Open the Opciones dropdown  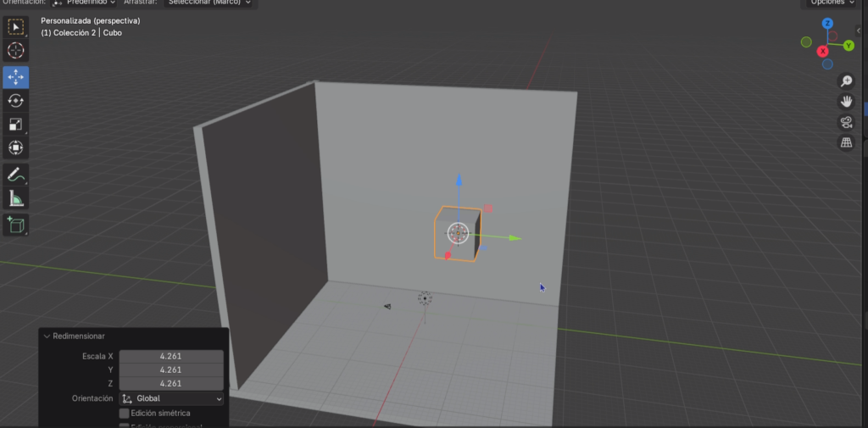[x=833, y=3]
